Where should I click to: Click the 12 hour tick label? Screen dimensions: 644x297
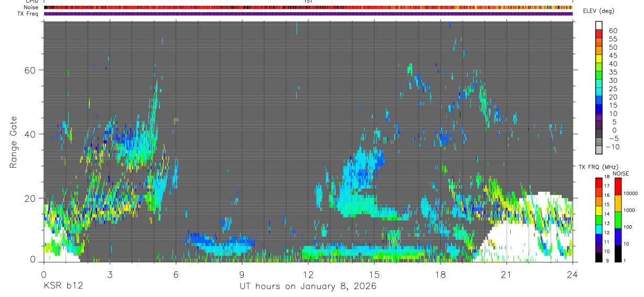click(308, 274)
